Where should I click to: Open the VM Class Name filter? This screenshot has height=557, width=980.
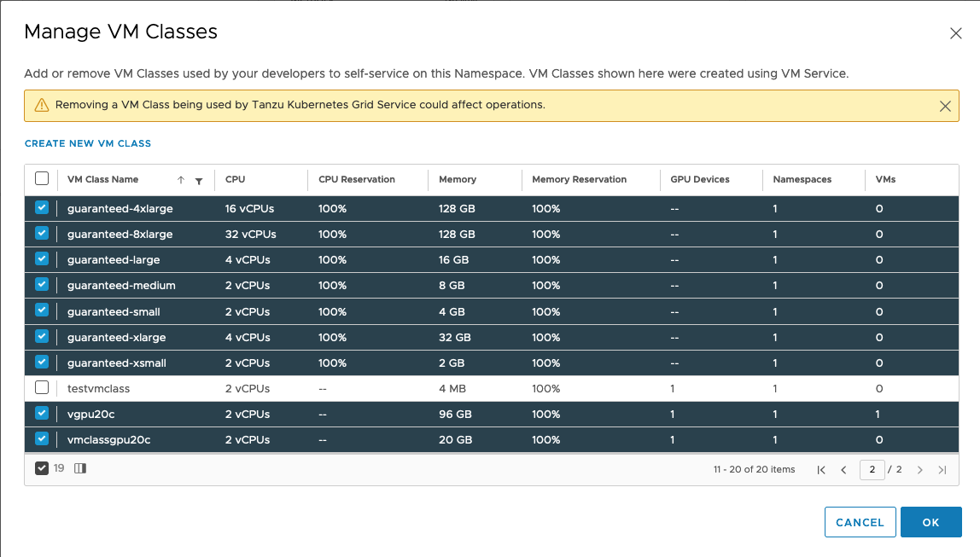[x=199, y=181]
